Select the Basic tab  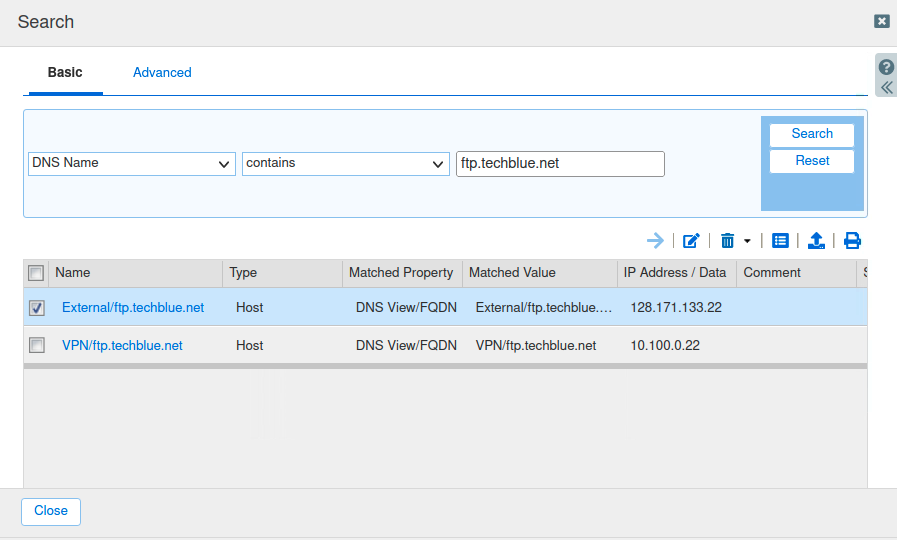point(65,73)
